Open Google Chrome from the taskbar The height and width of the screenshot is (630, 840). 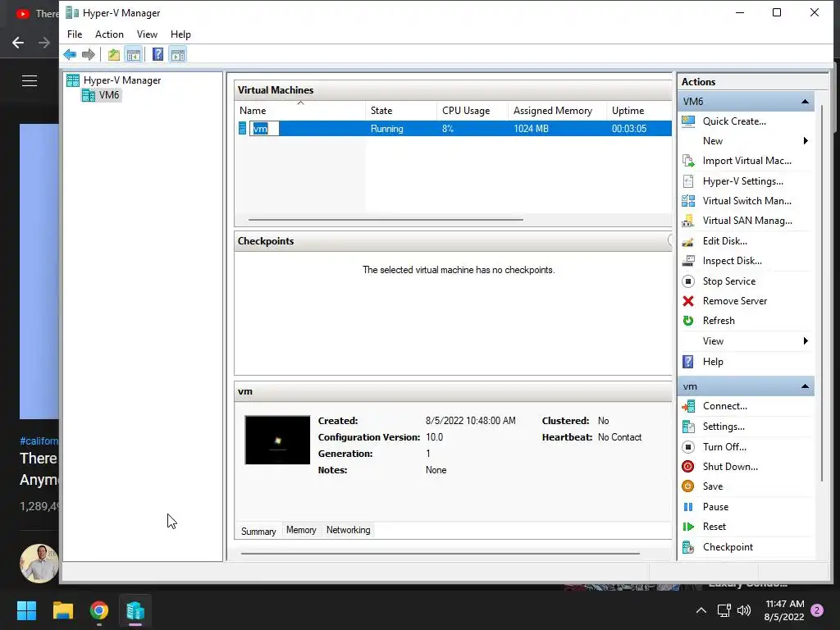[99, 610]
